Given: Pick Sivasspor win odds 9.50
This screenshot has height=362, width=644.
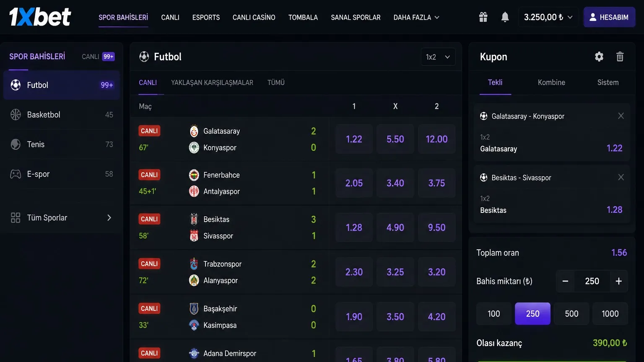Looking at the screenshot, I should click(x=436, y=228).
